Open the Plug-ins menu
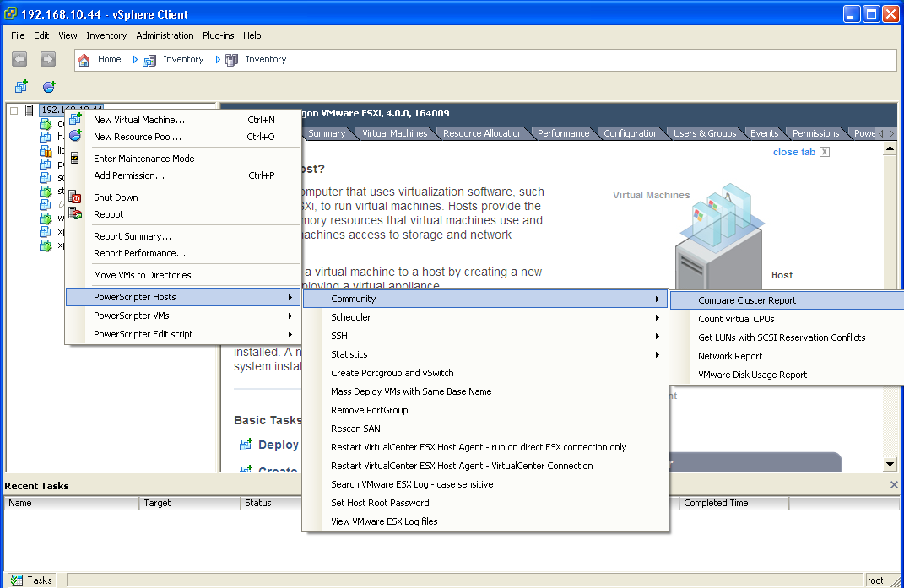 tap(219, 35)
